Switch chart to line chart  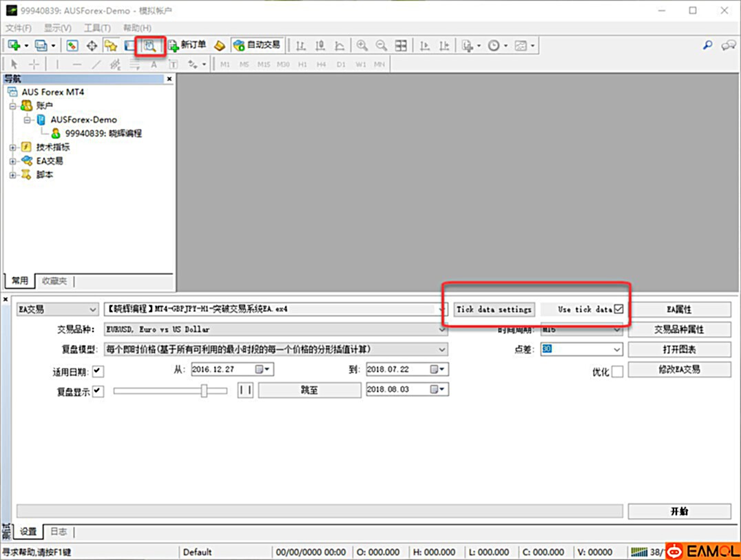(x=340, y=45)
